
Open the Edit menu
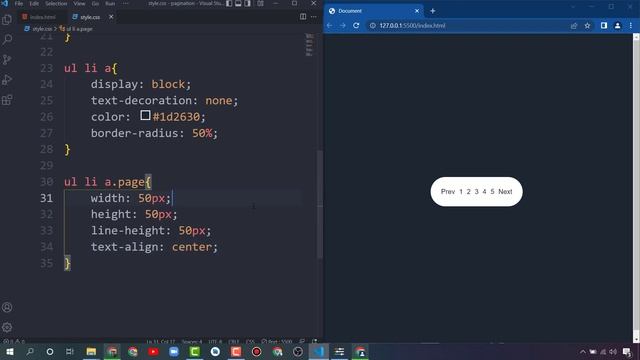click(x=34, y=3)
